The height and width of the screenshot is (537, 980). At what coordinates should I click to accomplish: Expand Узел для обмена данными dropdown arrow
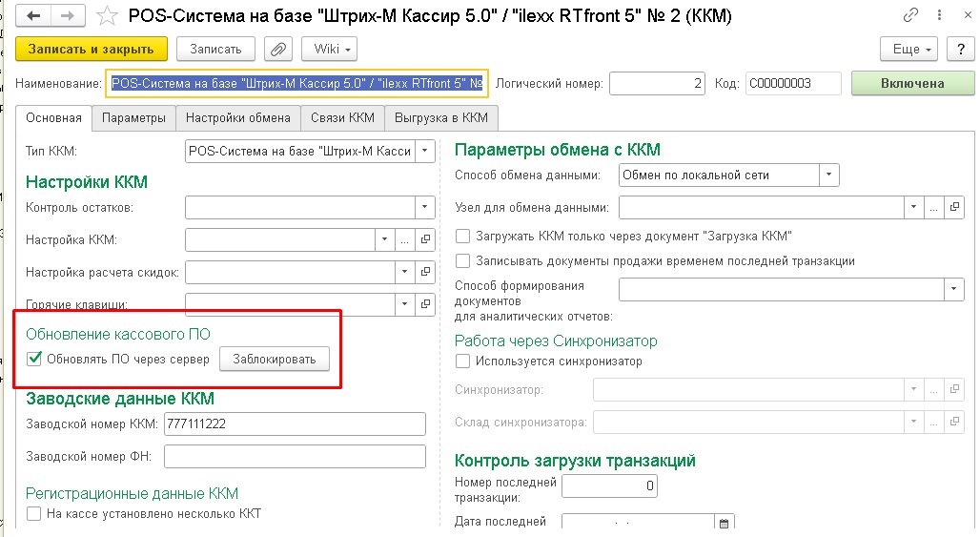click(913, 207)
